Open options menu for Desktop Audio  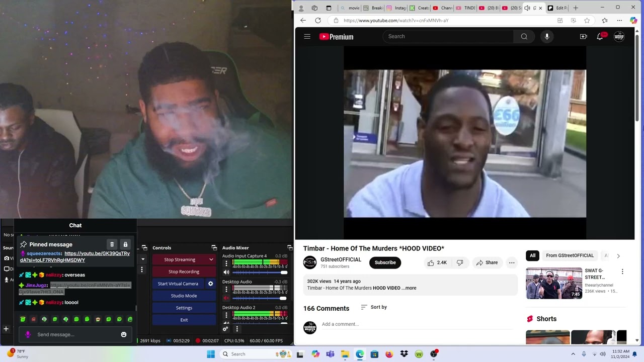pyautogui.click(x=226, y=289)
